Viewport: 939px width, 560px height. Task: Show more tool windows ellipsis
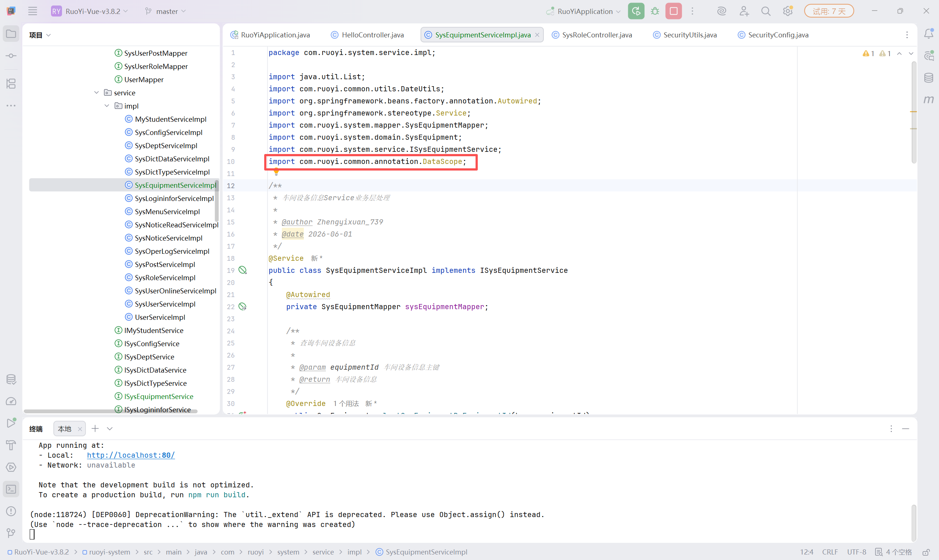11,106
